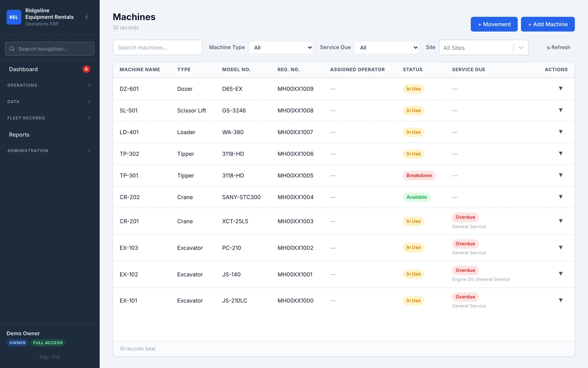Open the Service Due filter dropdown
Viewport: 588px width, 368px height.
387,47
